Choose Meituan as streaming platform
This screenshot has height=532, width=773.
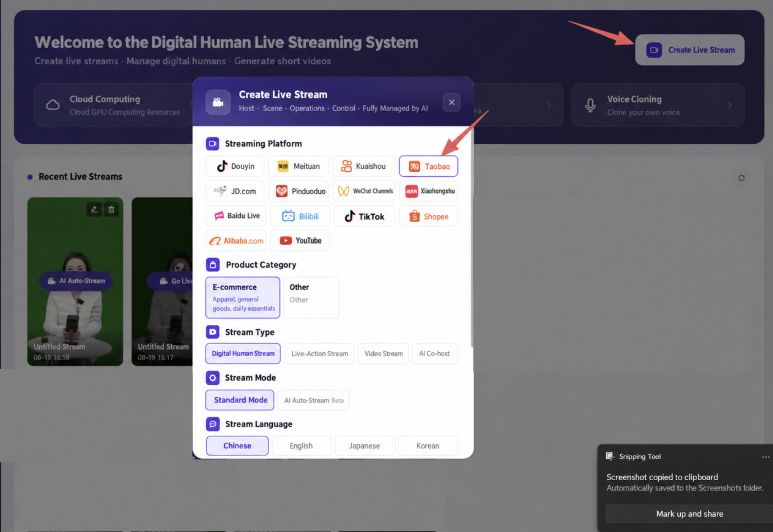click(x=298, y=166)
